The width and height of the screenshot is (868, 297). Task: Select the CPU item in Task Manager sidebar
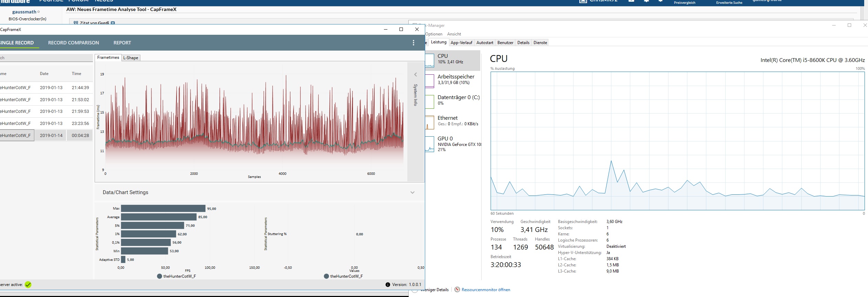pyautogui.click(x=453, y=60)
